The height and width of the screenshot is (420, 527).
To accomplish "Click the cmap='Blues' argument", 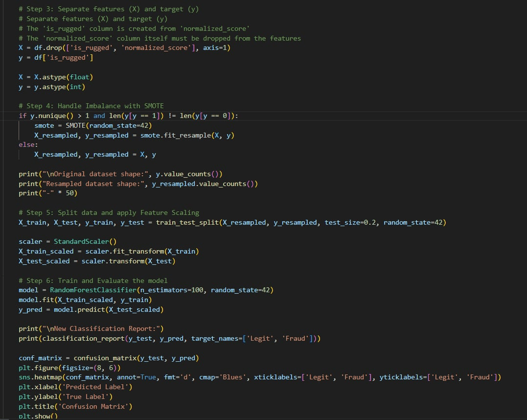I will tap(223, 377).
